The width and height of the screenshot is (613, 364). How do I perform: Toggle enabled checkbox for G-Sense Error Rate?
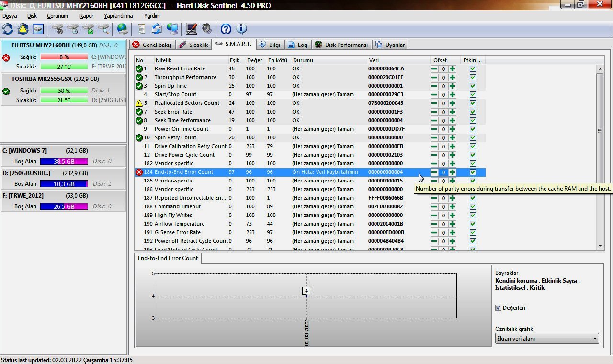coord(473,233)
